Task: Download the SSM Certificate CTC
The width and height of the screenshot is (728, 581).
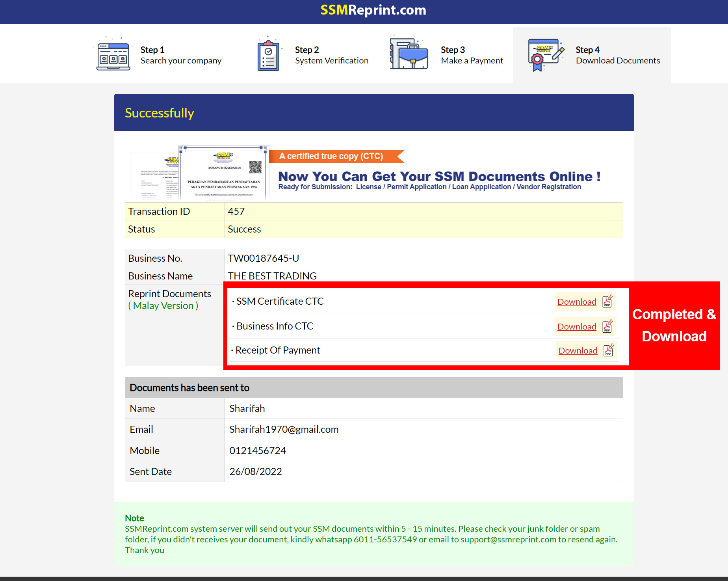Action: tap(577, 302)
